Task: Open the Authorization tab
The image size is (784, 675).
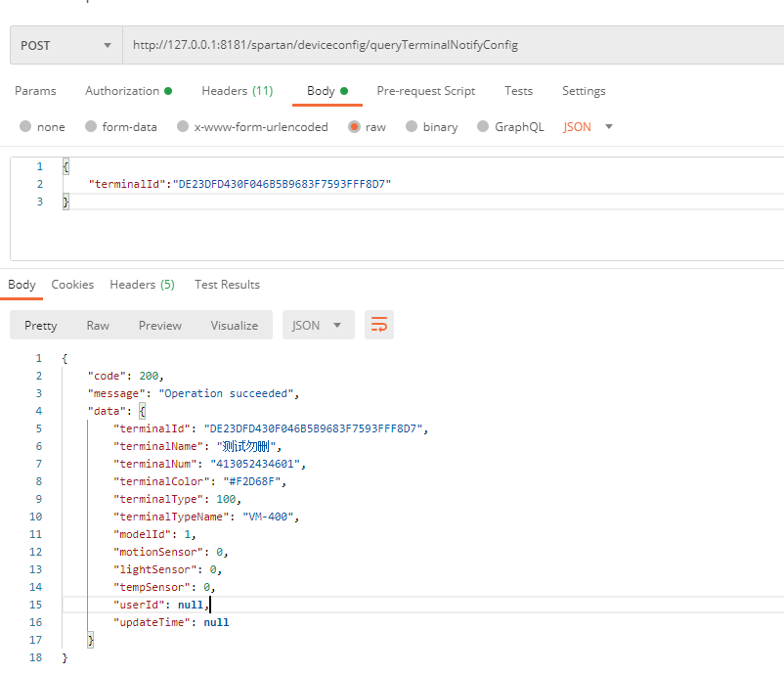Action: click(122, 91)
